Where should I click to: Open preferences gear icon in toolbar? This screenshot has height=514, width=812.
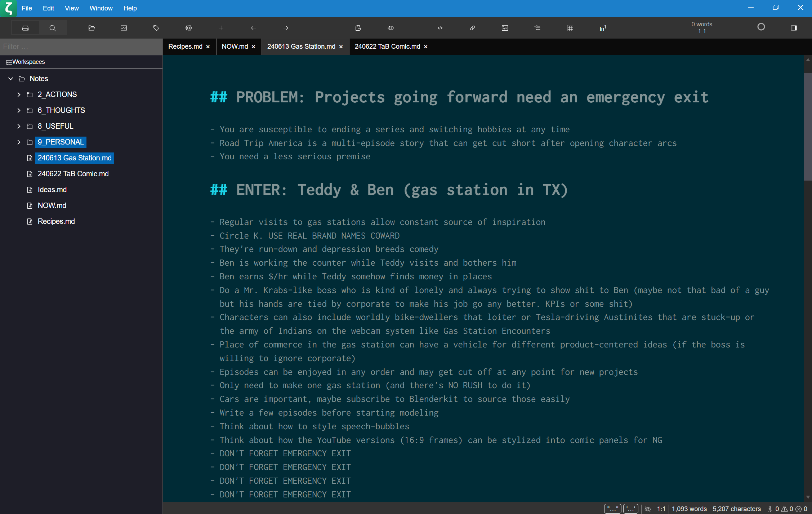pyautogui.click(x=188, y=28)
